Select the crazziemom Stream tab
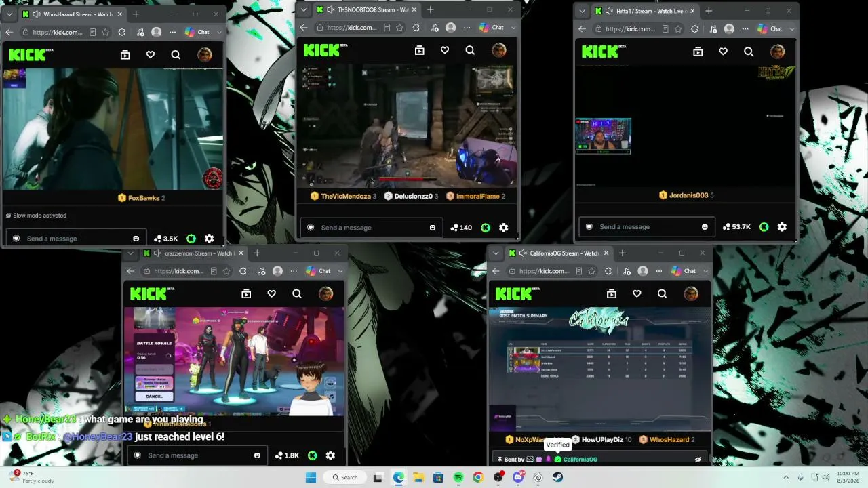The image size is (868, 488). point(194,253)
